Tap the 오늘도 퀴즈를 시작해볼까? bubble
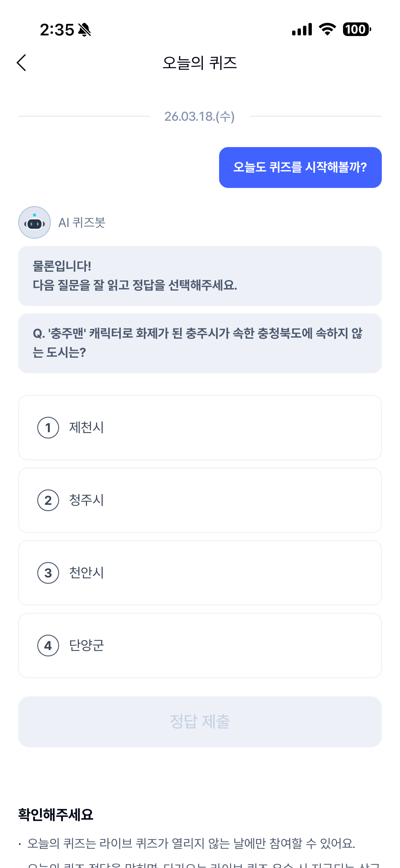Viewport: 400px width, 868px height. click(300, 167)
